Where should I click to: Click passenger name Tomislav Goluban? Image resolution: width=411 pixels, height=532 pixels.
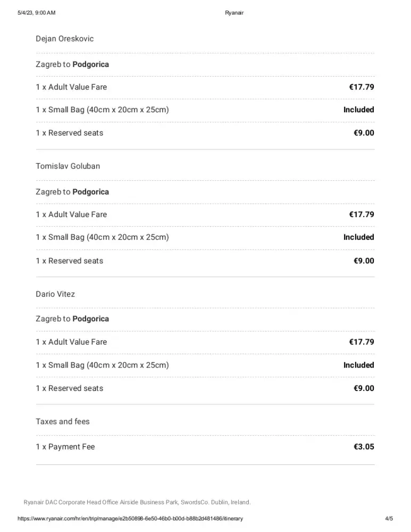pos(68,166)
